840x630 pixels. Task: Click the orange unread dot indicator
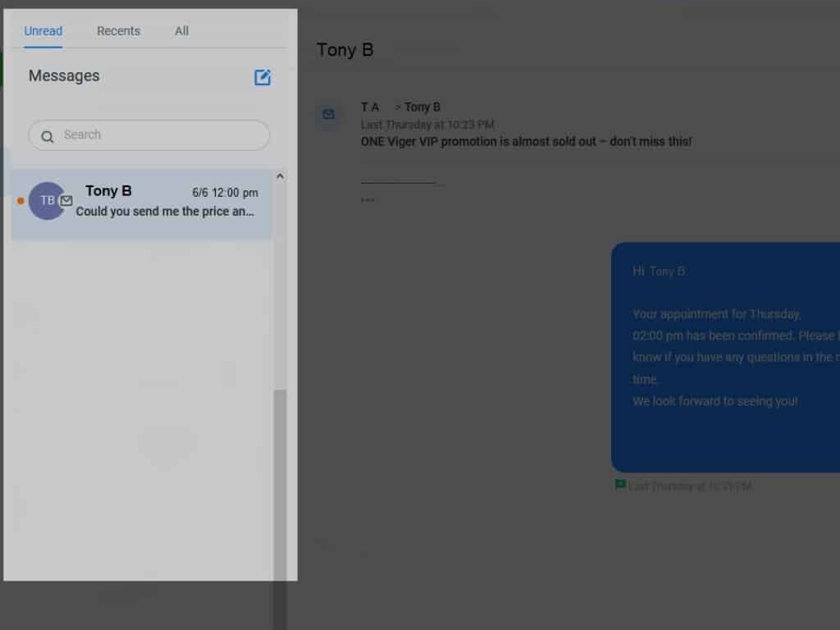point(21,201)
